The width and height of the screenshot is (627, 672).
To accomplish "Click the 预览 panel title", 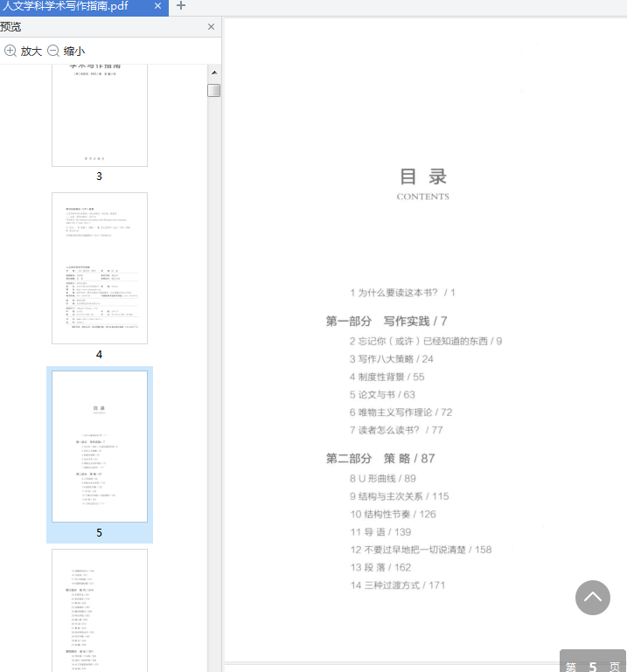I will click(10, 27).
